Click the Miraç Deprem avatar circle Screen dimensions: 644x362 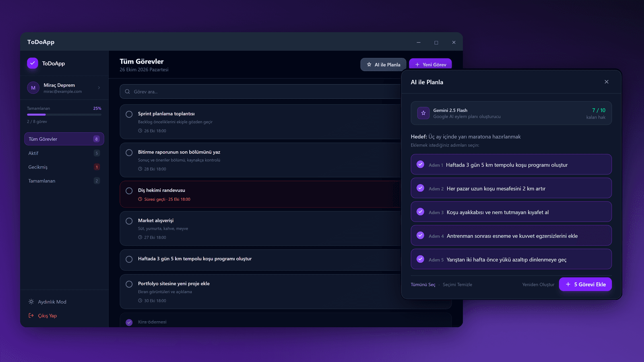click(33, 88)
